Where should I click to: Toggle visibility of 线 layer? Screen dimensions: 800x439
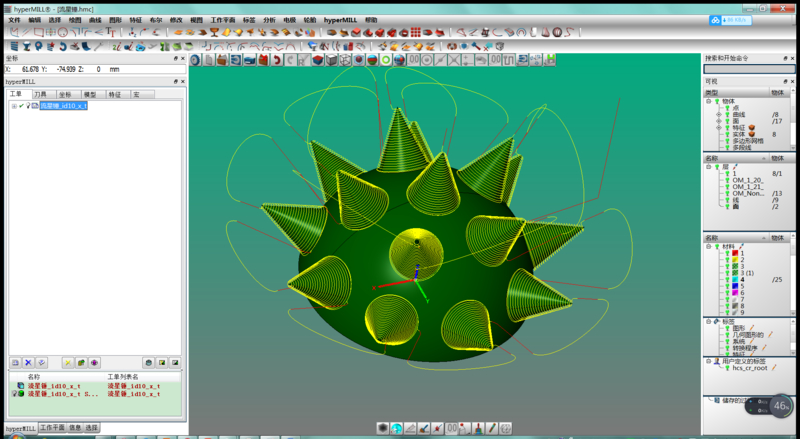[727, 200]
